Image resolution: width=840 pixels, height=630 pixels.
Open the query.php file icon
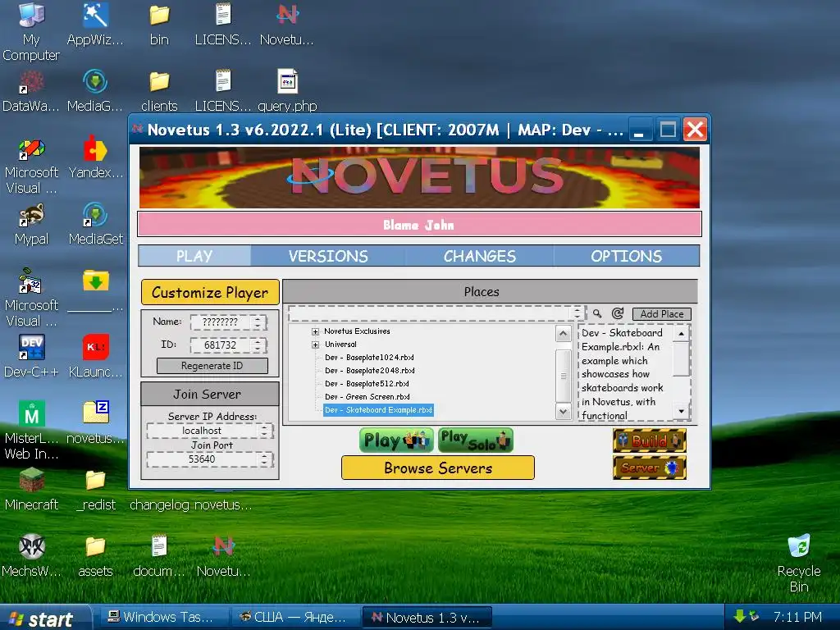tap(287, 90)
